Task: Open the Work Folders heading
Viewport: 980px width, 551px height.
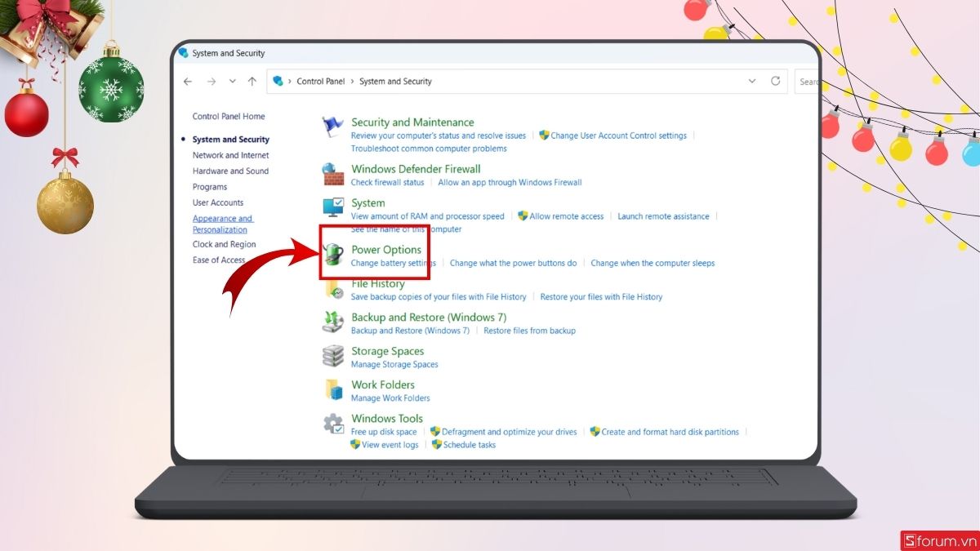Action: (x=383, y=385)
